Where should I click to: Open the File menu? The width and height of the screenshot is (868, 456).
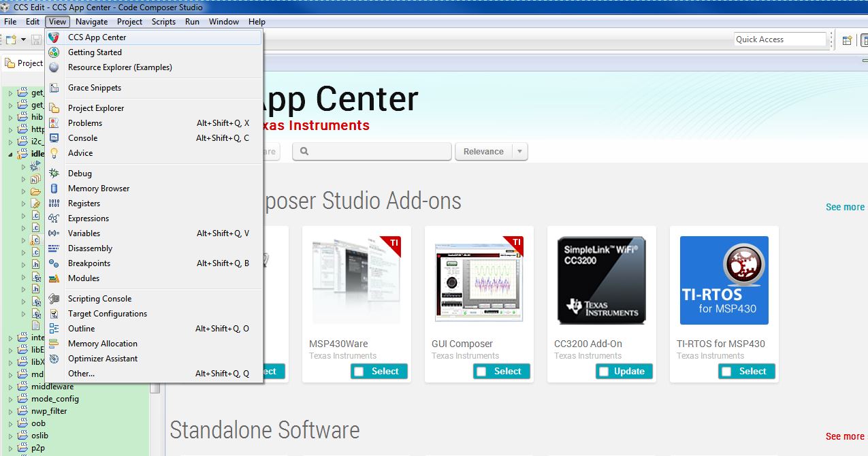[10, 22]
